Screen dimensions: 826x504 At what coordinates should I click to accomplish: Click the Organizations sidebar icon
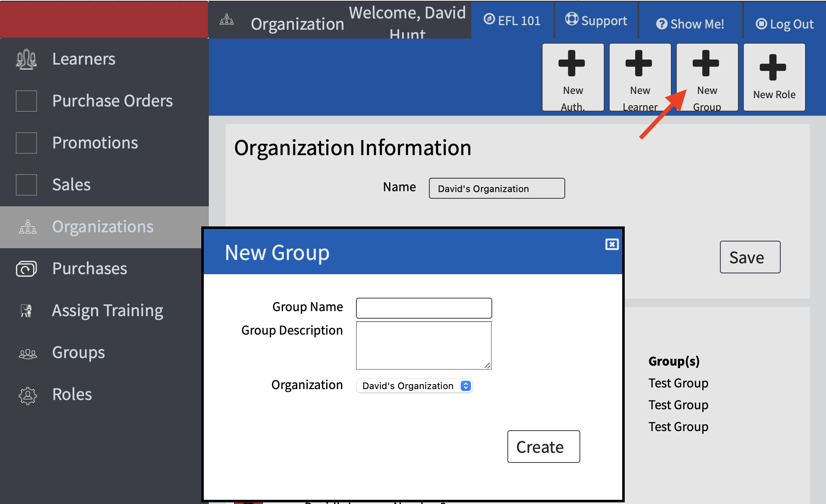point(26,226)
